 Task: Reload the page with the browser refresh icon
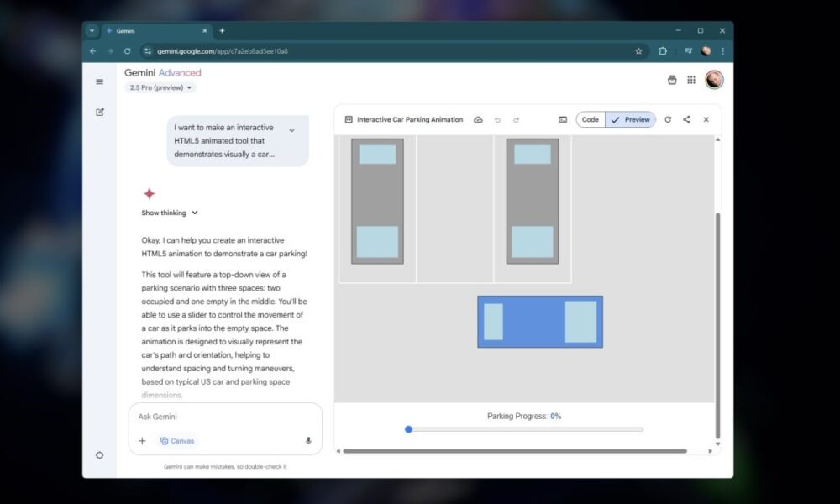click(x=128, y=51)
